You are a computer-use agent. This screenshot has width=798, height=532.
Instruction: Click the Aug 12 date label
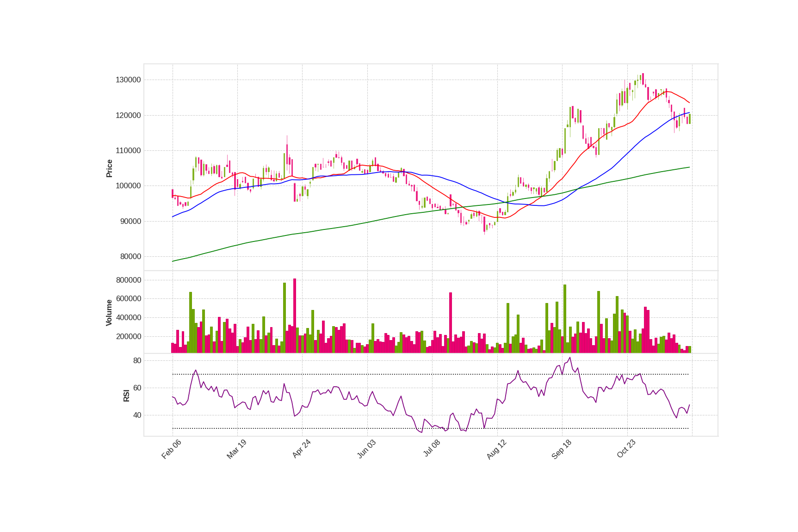pos(496,449)
